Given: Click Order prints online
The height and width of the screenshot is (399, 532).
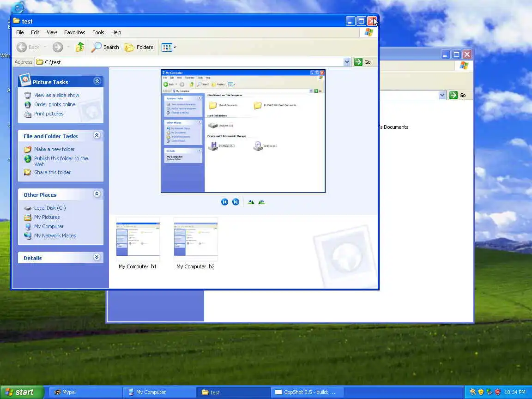Looking at the screenshot, I should (x=54, y=104).
